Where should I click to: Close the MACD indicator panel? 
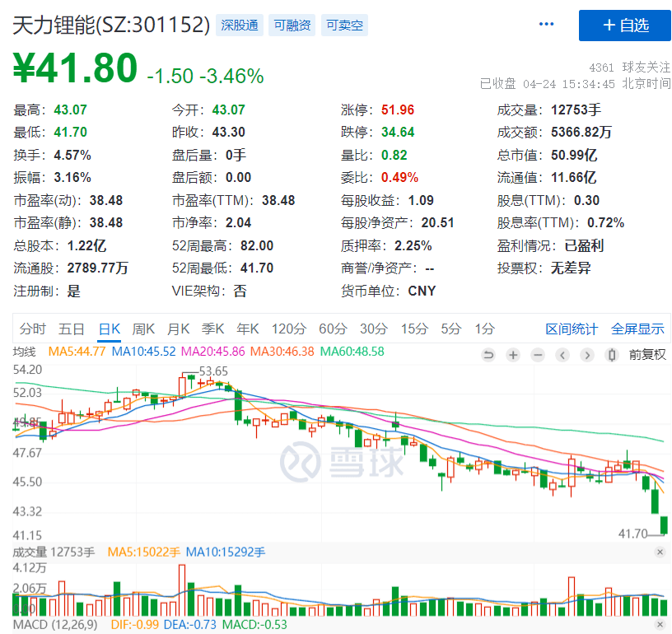tap(660, 625)
